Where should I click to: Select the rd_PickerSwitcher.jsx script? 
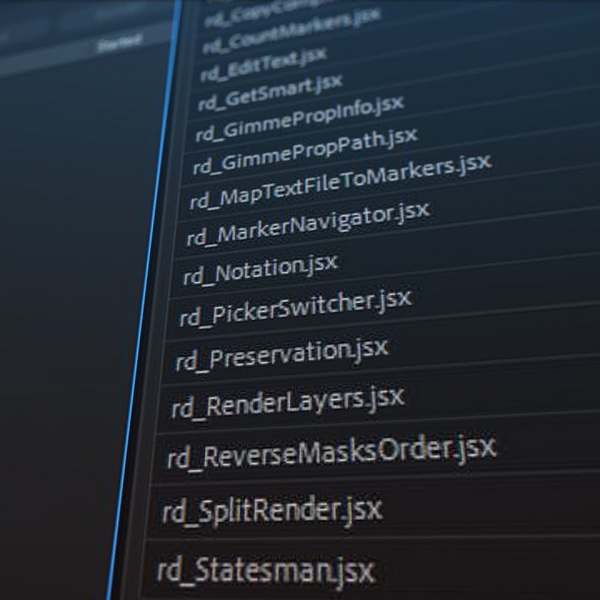point(295,309)
